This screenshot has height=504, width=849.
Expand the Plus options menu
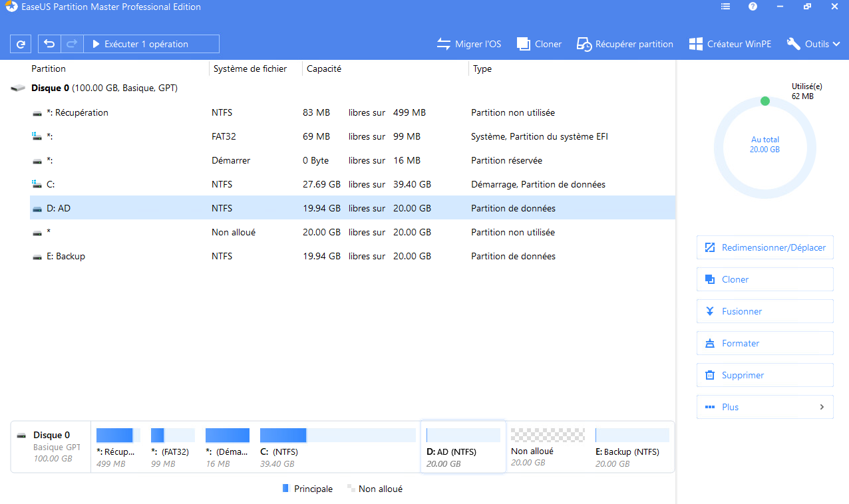tap(765, 407)
